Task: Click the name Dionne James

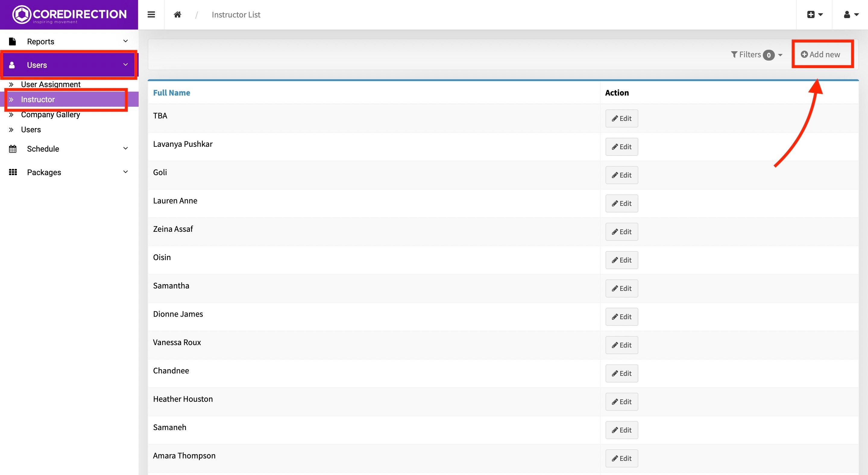Action: click(178, 314)
